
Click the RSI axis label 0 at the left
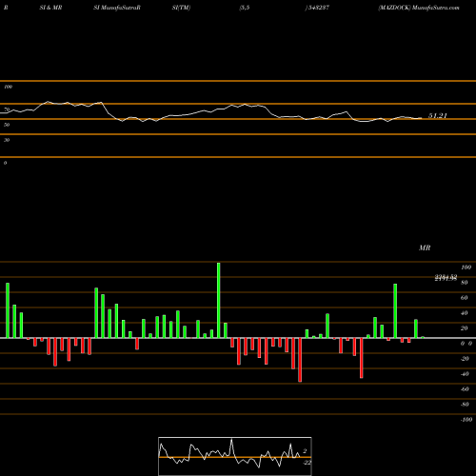click(x=5, y=163)
